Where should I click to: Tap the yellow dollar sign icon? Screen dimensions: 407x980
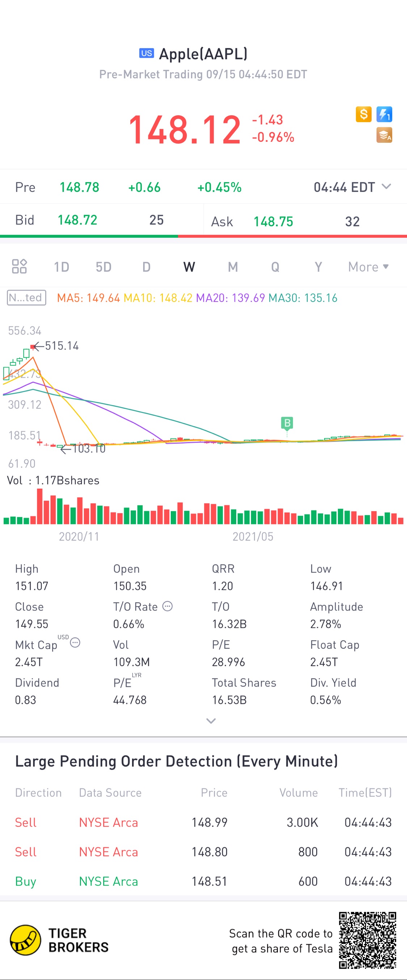point(364,114)
